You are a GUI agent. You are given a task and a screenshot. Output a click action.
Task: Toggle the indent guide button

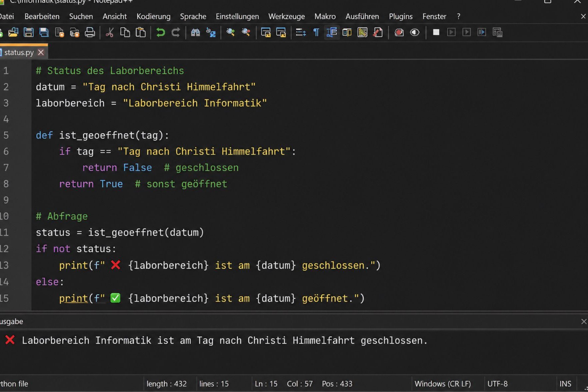[x=332, y=32]
